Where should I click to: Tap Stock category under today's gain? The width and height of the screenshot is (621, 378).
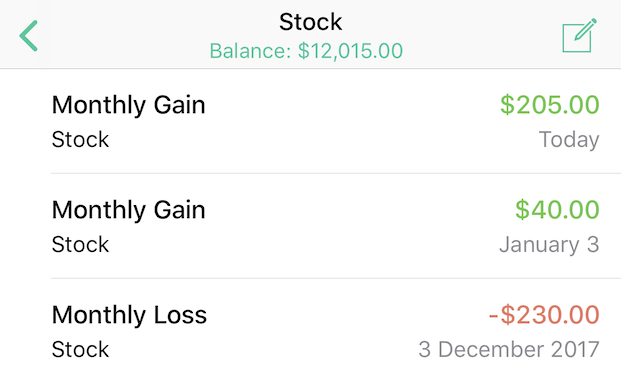pyautogui.click(x=80, y=139)
